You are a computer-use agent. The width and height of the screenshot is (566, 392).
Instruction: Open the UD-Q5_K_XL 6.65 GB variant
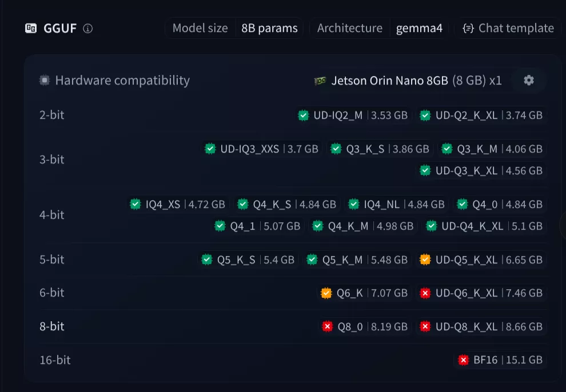[x=481, y=259]
